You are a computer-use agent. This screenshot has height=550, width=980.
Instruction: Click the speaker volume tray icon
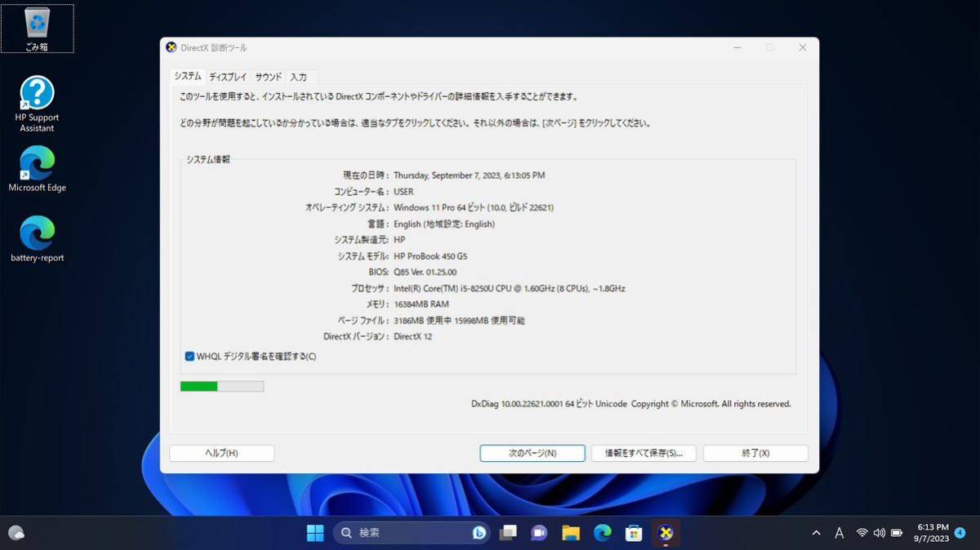tap(879, 533)
